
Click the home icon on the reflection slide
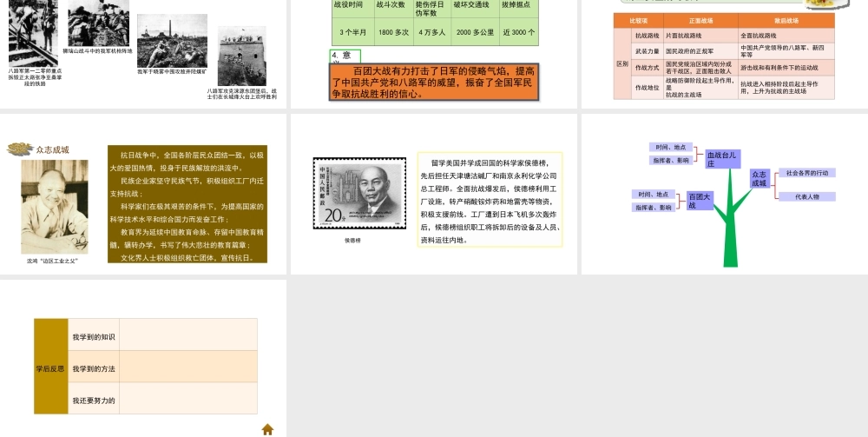[267, 429]
